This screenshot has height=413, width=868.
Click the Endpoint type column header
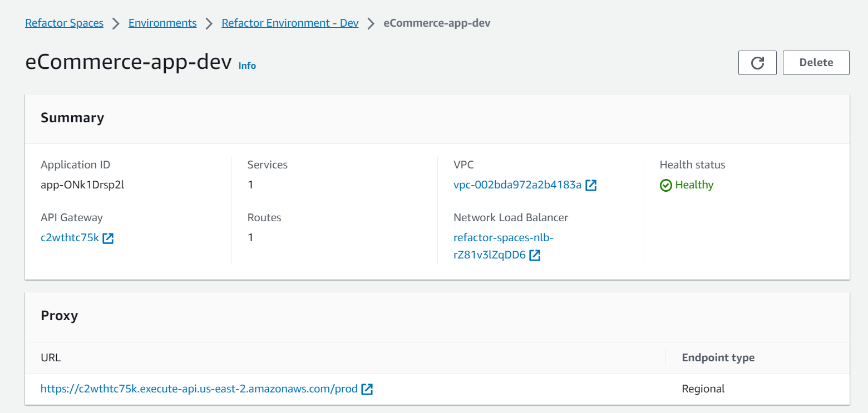(x=718, y=358)
